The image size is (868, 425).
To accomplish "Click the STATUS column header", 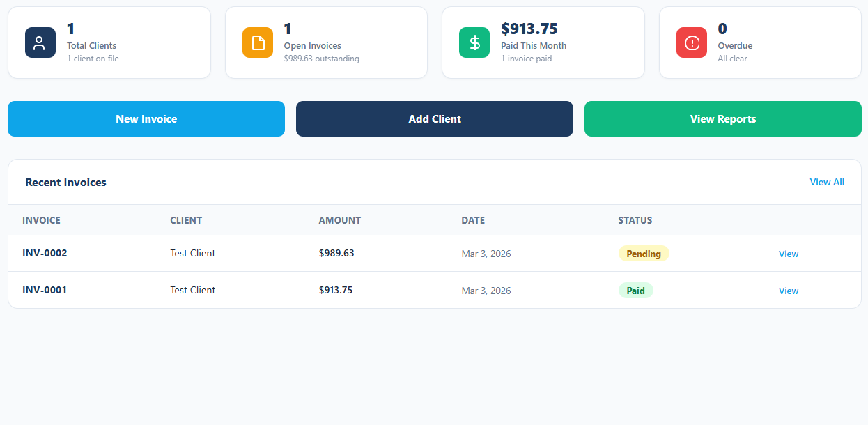I will (x=635, y=219).
